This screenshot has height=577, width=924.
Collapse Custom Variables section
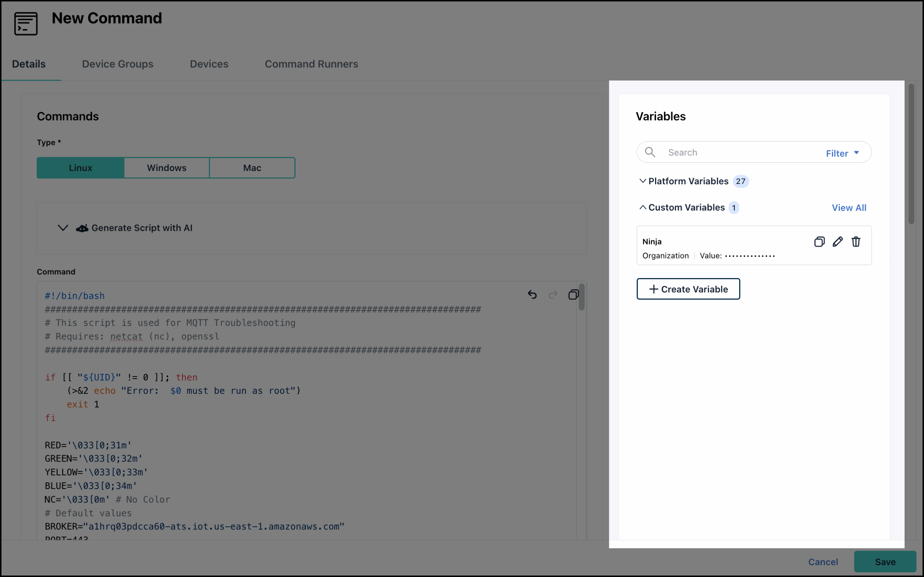pyautogui.click(x=642, y=207)
